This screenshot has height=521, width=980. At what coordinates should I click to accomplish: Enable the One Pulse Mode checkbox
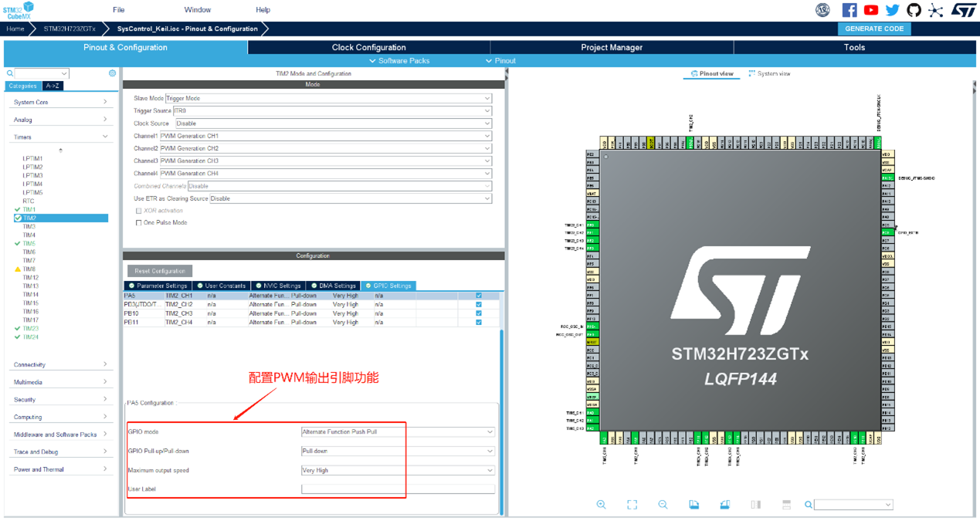tap(139, 223)
